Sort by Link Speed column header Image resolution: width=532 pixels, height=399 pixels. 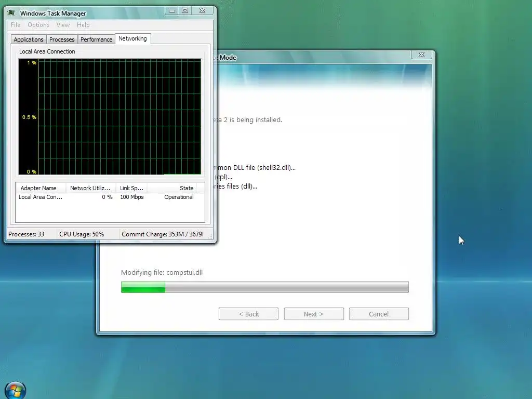point(131,188)
